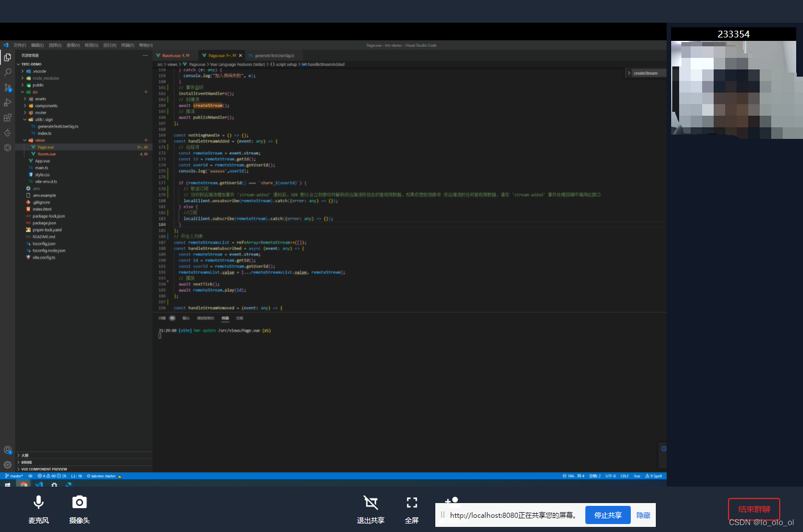
Task: Open 查看(V) menu in VS Code
Action: point(73,45)
